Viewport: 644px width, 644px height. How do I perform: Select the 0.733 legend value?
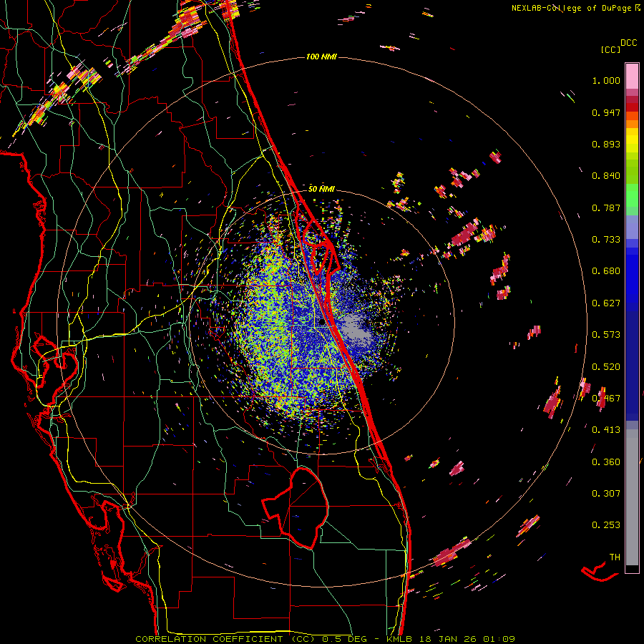pos(606,240)
